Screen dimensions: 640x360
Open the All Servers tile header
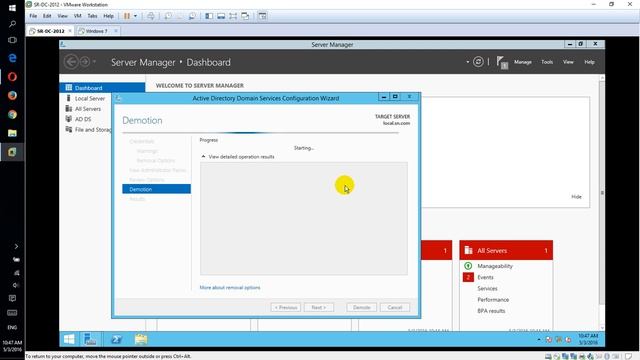[506, 250]
